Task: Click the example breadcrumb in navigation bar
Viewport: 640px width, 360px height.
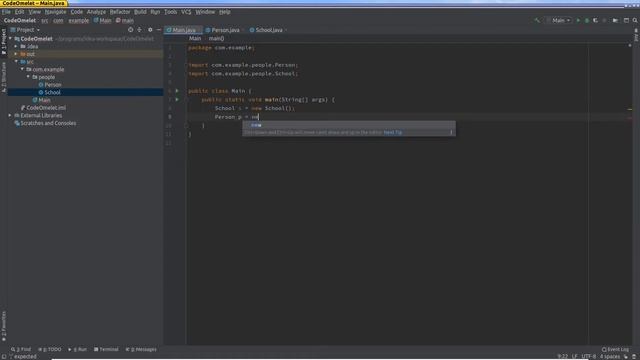Action: (x=78, y=20)
